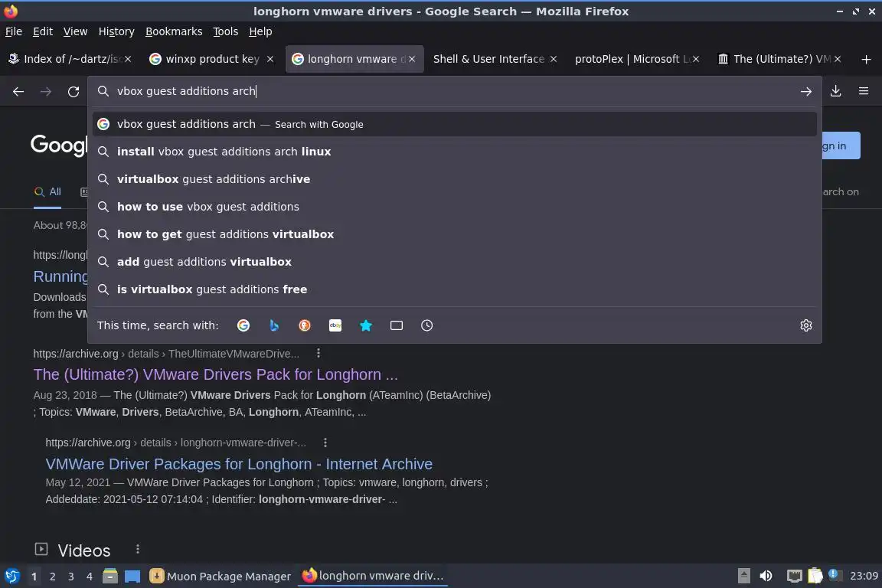Close the Shell & User Interface tab
The image size is (882, 588).
[x=554, y=59]
